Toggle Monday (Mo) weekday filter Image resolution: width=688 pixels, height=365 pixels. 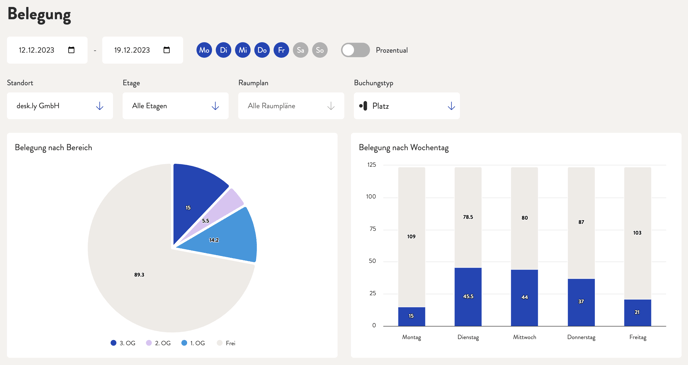coord(204,50)
